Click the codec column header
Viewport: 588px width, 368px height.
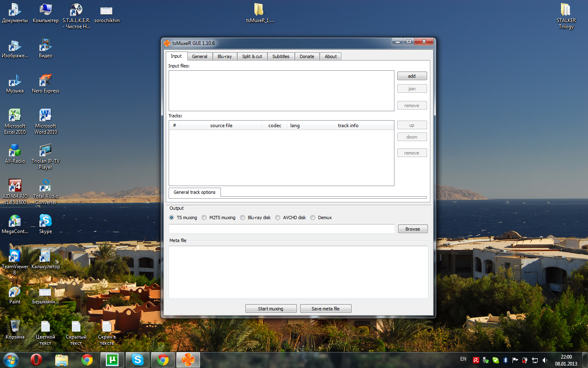click(x=275, y=126)
